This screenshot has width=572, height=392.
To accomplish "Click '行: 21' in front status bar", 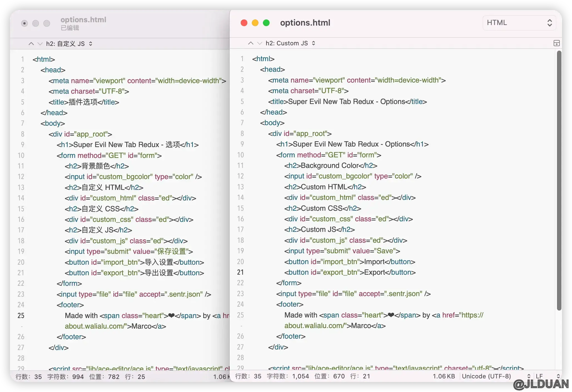I will tap(360, 376).
